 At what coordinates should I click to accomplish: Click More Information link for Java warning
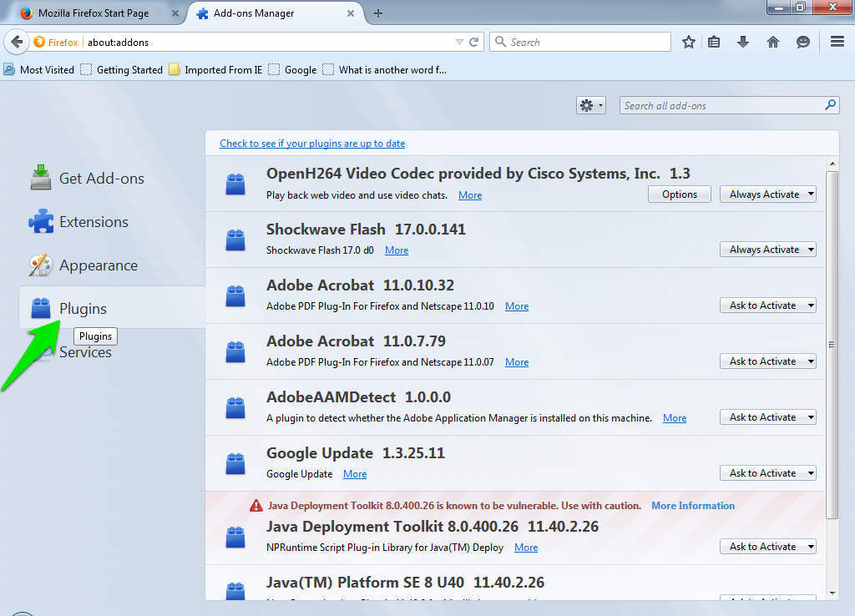click(x=693, y=505)
